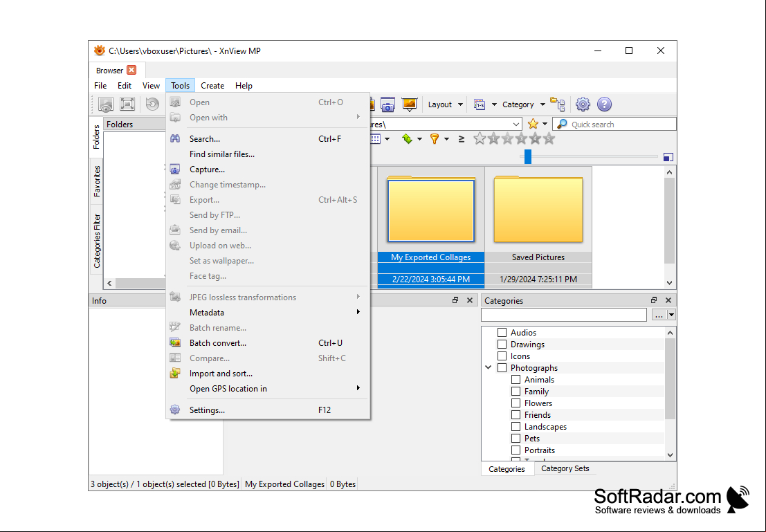Open the favorites star dropdown arrow
This screenshot has width=766, height=532.
[545, 124]
